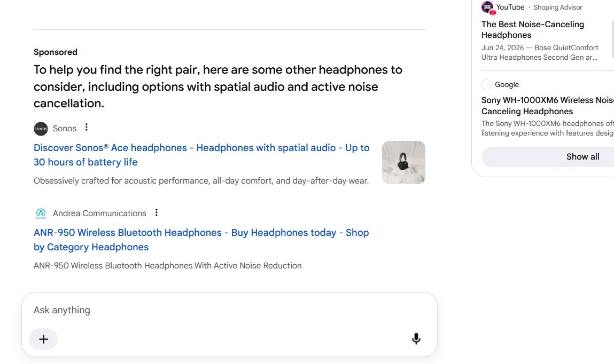Click the Andrea Communications logo icon
Viewport: 614px width, 364px height.
tap(41, 213)
